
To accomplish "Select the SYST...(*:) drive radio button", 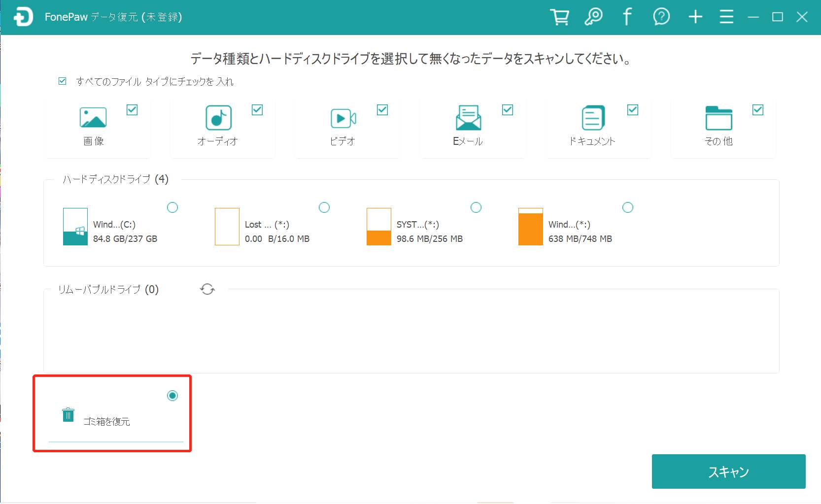I will (476, 207).
